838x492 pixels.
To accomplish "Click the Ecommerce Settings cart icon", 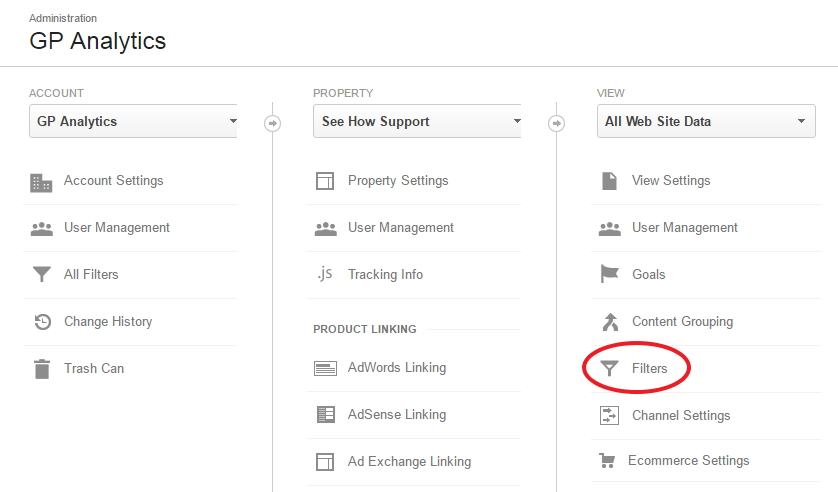I will (607, 460).
